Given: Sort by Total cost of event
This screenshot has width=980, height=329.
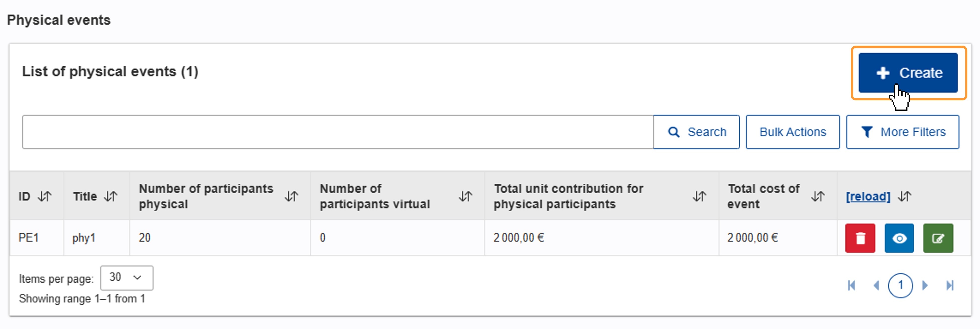Looking at the screenshot, I should [x=818, y=196].
